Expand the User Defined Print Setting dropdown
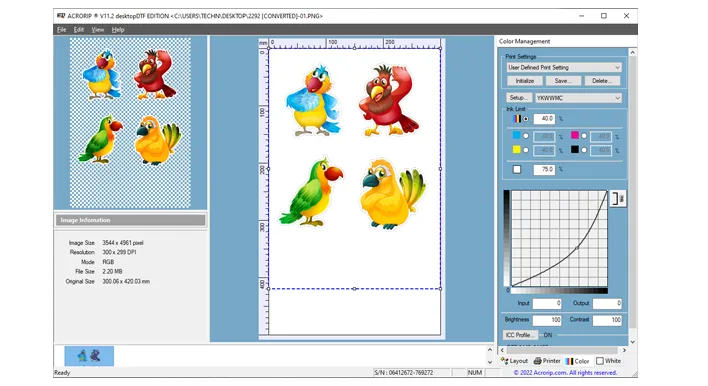708x386 pixels. 564,67
